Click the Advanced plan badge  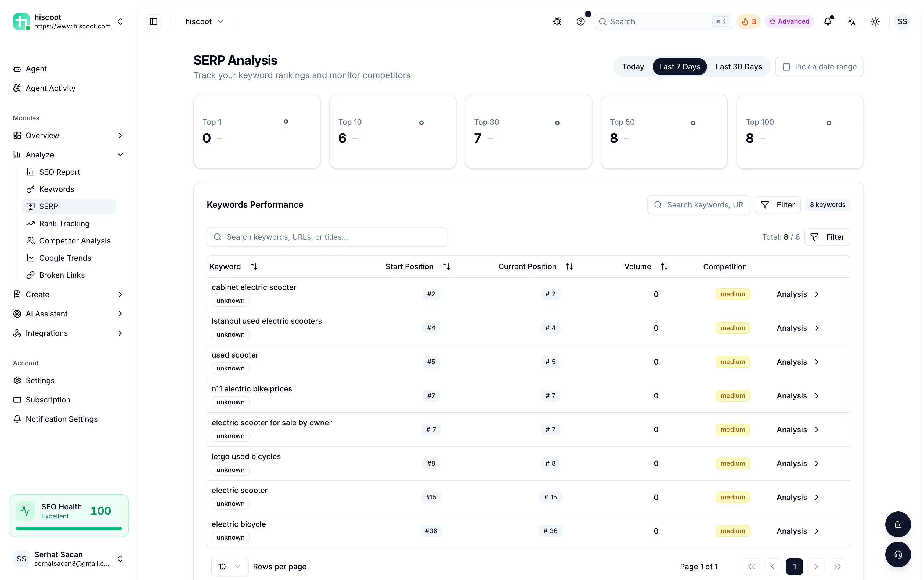[x=789, y=21]
